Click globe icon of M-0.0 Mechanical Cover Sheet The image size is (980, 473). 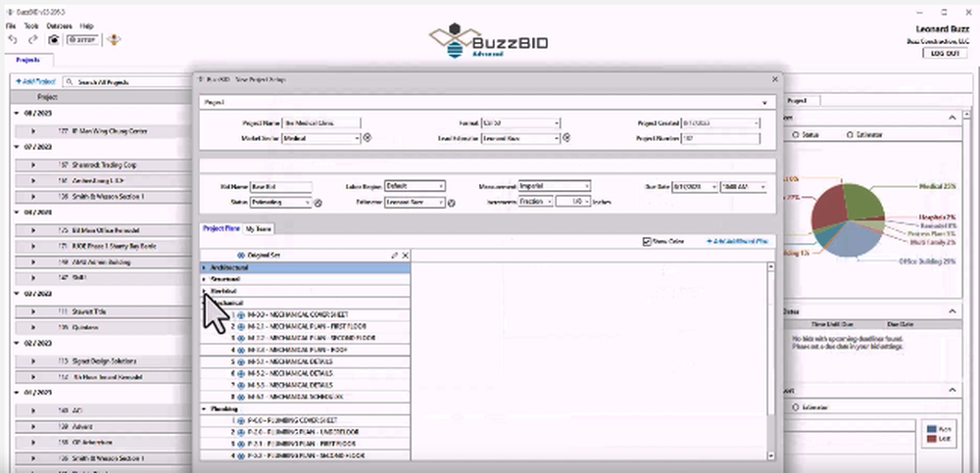tap(241, 315)
